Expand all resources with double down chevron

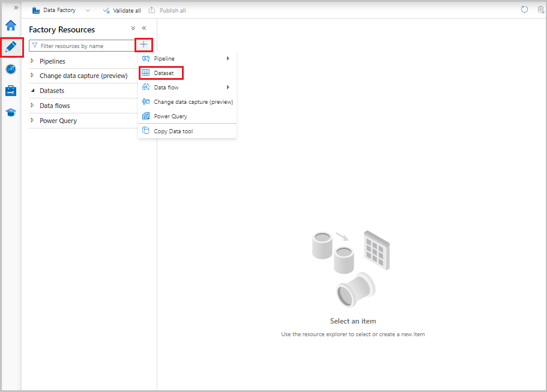[133, 28]
